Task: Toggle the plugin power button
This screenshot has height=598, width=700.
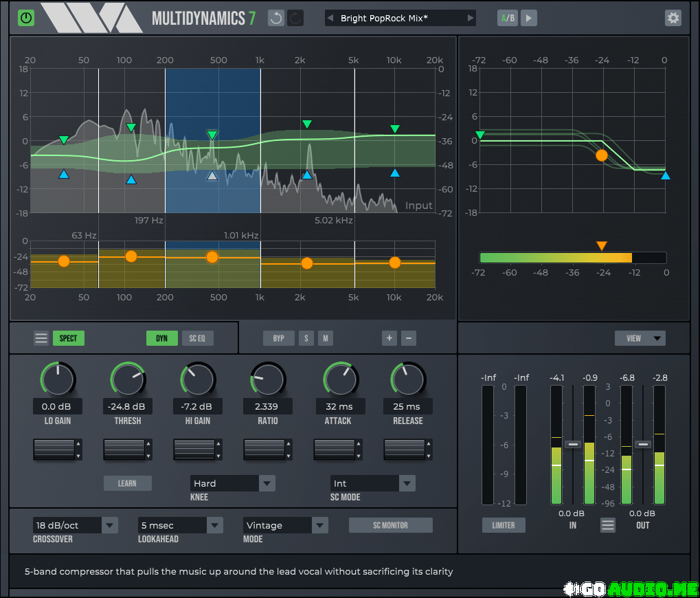Action: pos(26,18)
